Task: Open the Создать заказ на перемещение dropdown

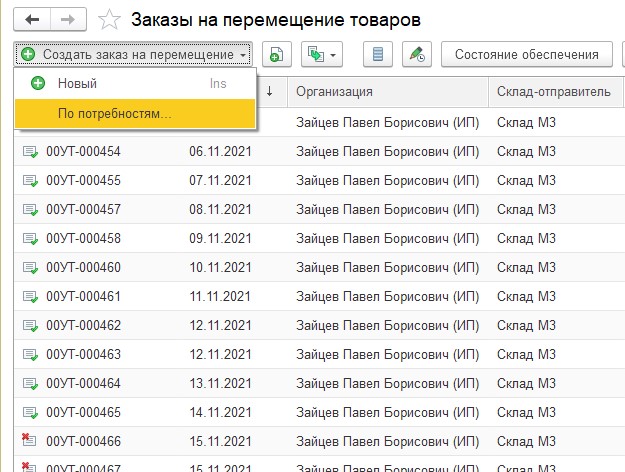Action: pos(134,54)
